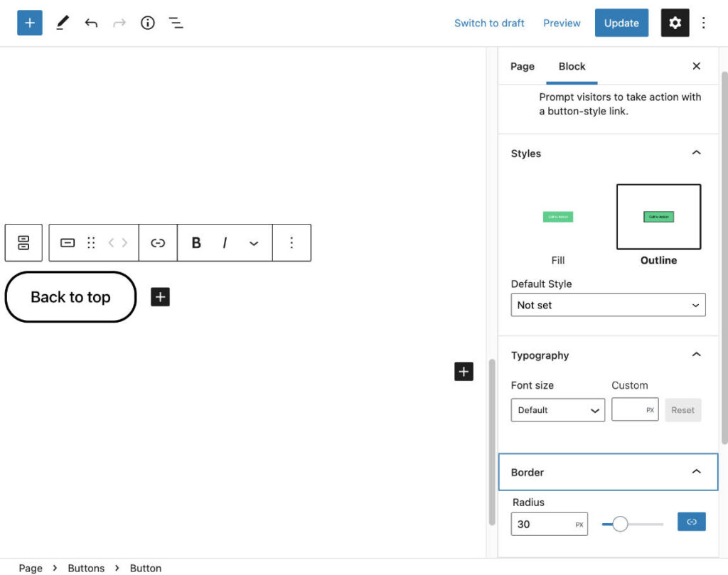Collapse the Border settings section
This screenshot has height=575, width=728.
(696, 471)
